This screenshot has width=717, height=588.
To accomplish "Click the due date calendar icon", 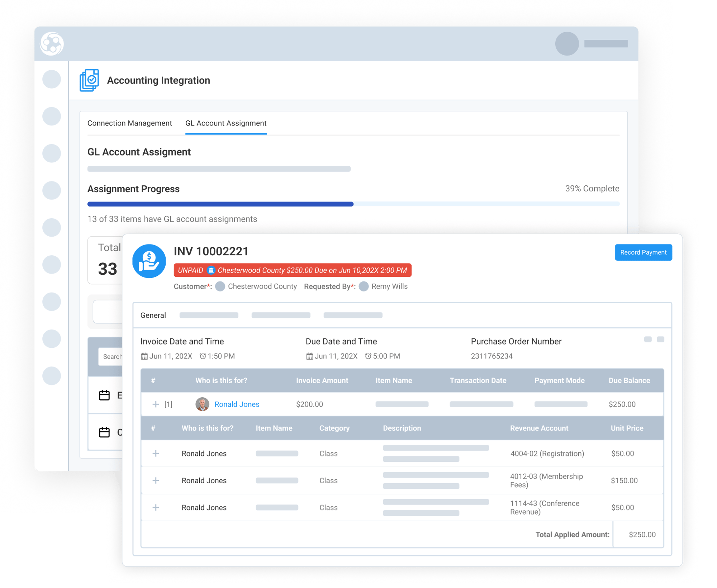I will (309, 356).
